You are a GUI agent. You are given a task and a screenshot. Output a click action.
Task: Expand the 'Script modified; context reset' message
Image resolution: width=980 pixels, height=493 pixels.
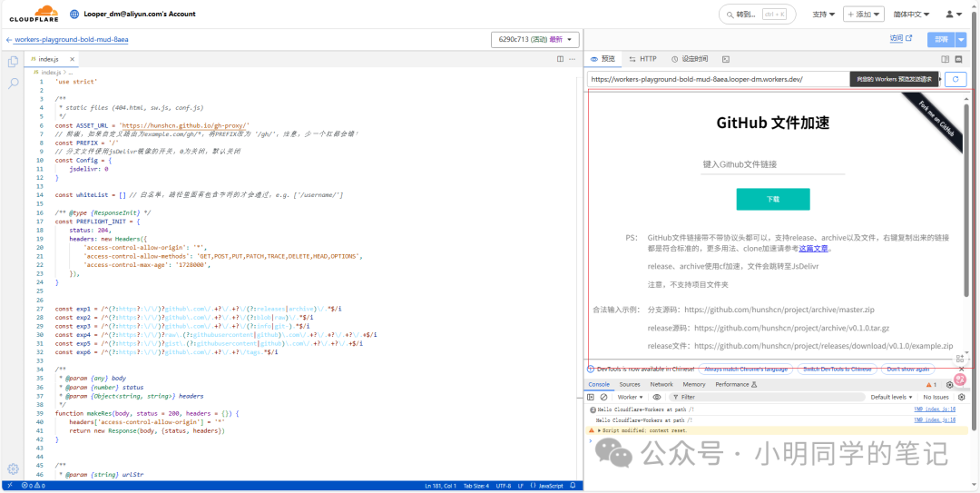tap(600, 430)
